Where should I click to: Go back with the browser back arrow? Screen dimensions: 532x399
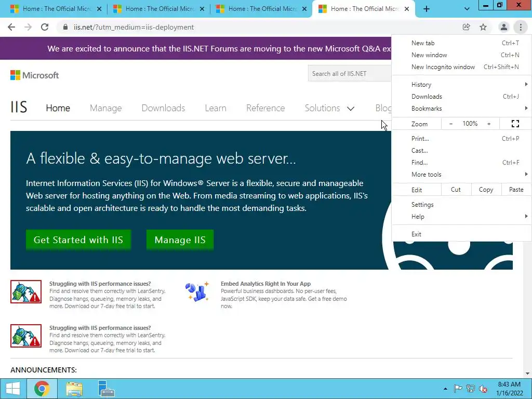(x=11, y=27)
